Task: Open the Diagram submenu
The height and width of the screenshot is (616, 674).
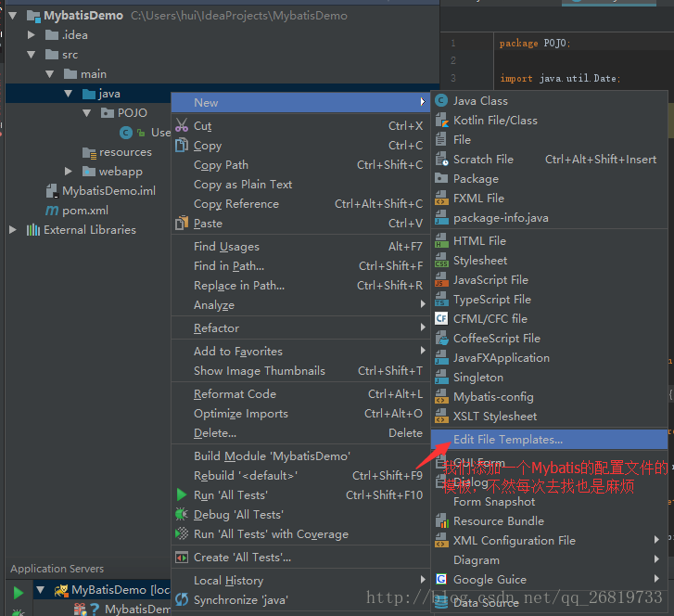Action: pyautogui.click(x=550, y=560)
